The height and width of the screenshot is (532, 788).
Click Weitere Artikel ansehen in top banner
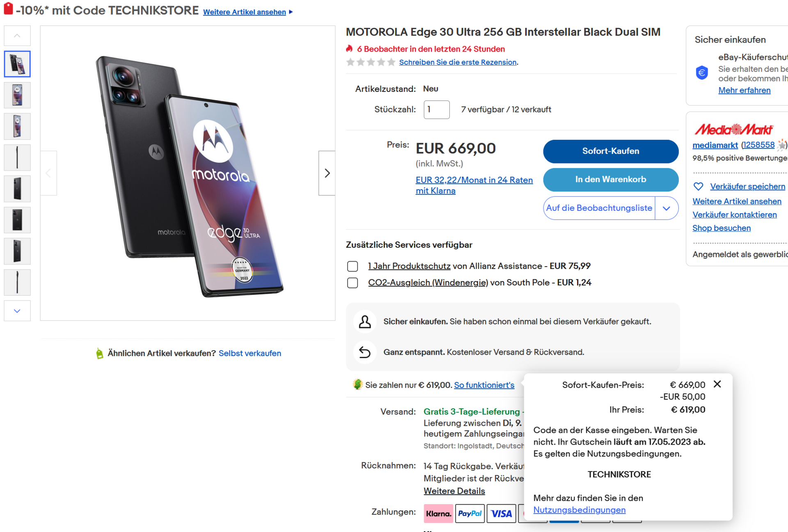pyautogui.click(x=245, y=12)
